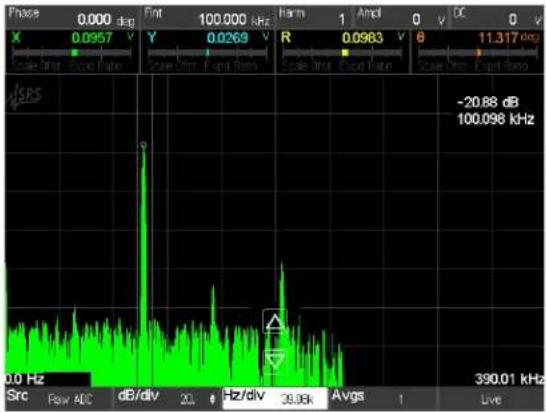This screenshot has height=412, width=546.
Task: Tap the -20.88 dB marker readout
Action: (488, 102)
